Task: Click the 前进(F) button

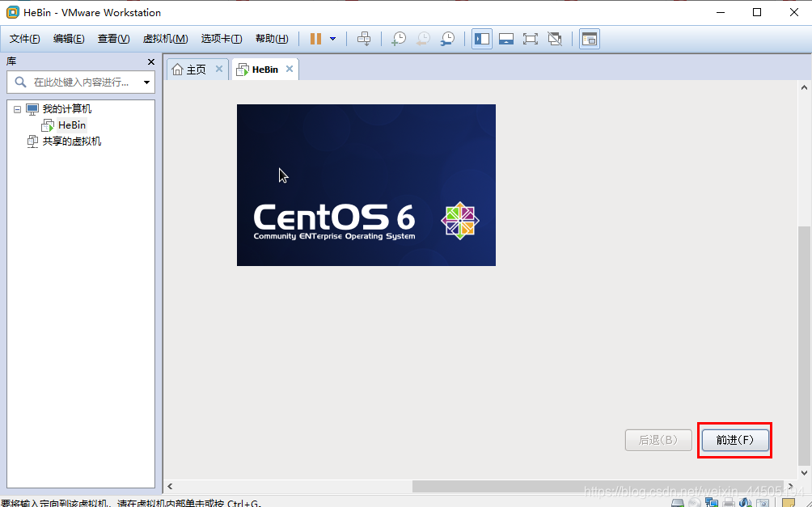Action: pyautogui.click(x=735, y=440)
